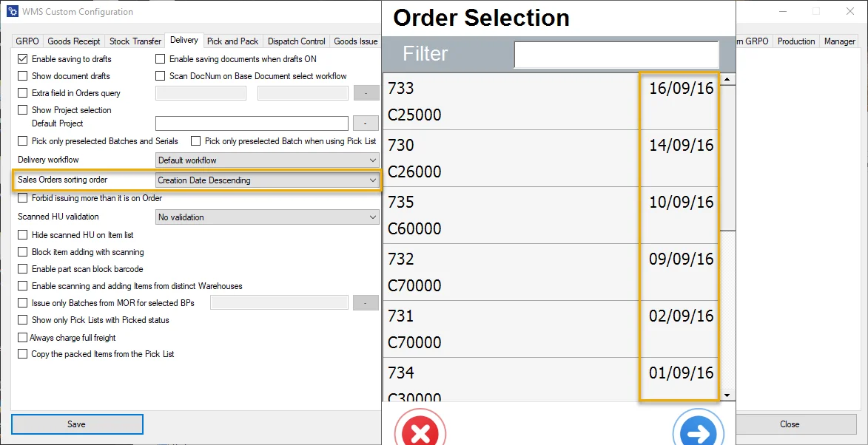
Task: Click the first Extra field query textbox
Action: click(x=201, y=93)
